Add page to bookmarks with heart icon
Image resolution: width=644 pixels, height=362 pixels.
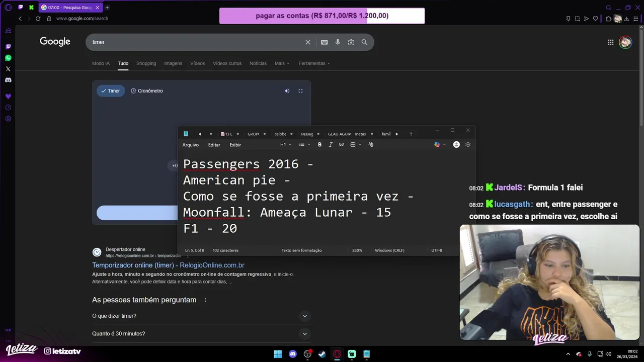pyautogui.click(x=596, y=19)
